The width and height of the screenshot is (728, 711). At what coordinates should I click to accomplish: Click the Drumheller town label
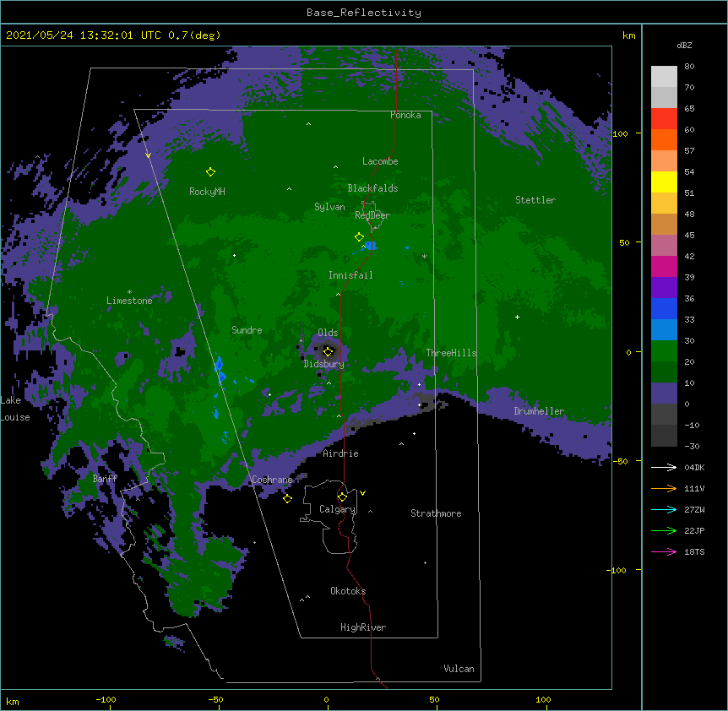click(x=539, y=411)
